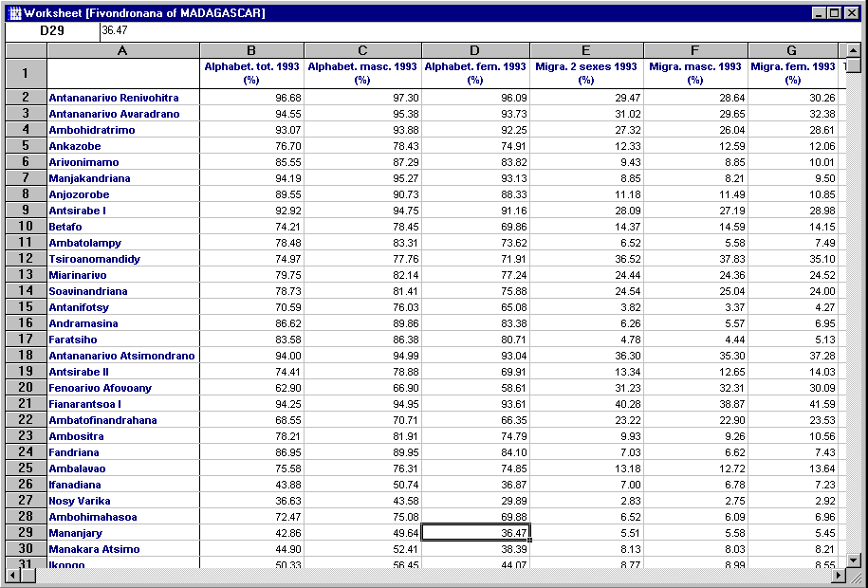Select the Tsiroanomandidy cell

pos(123,259)
